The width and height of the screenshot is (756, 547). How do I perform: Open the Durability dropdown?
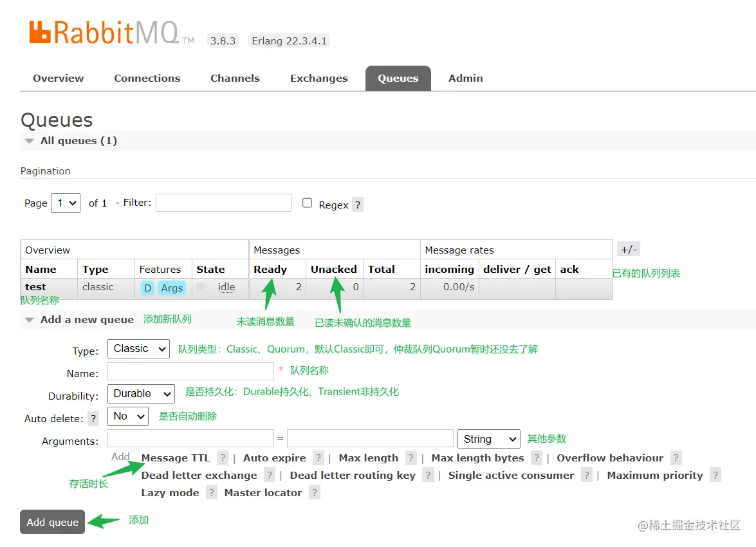141,394
